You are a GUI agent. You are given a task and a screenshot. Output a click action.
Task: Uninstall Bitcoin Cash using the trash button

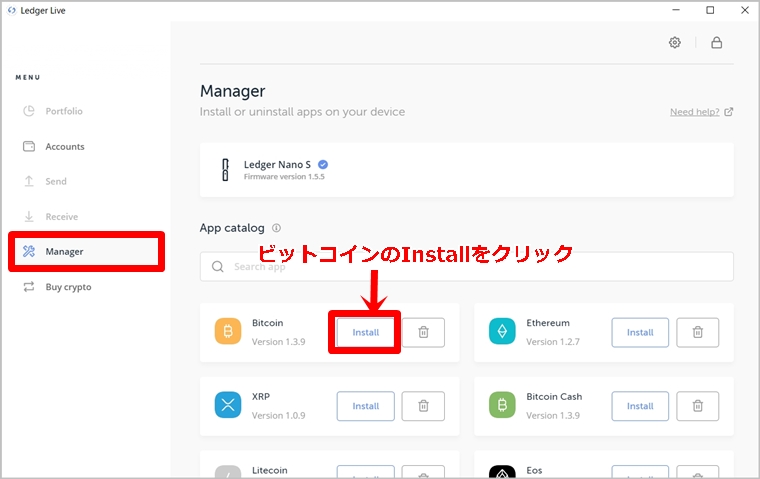click(697, 406)
